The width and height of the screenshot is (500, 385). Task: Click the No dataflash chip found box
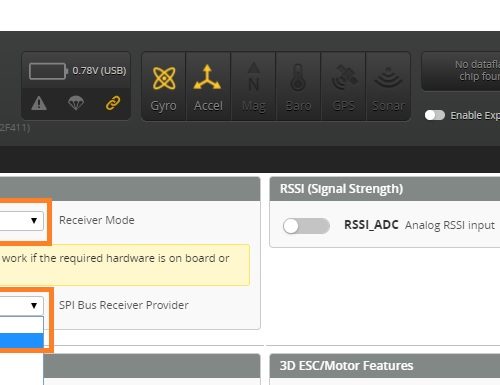pyautogui.click(x=461, y=71)
